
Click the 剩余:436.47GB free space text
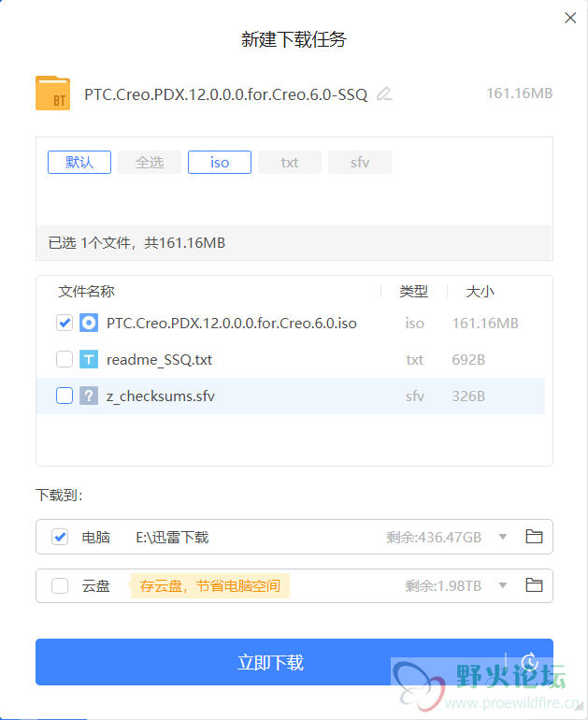434,538
